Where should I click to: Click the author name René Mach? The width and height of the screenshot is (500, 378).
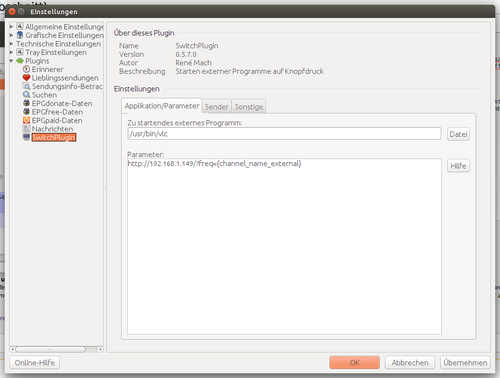[x=193, y=63]
